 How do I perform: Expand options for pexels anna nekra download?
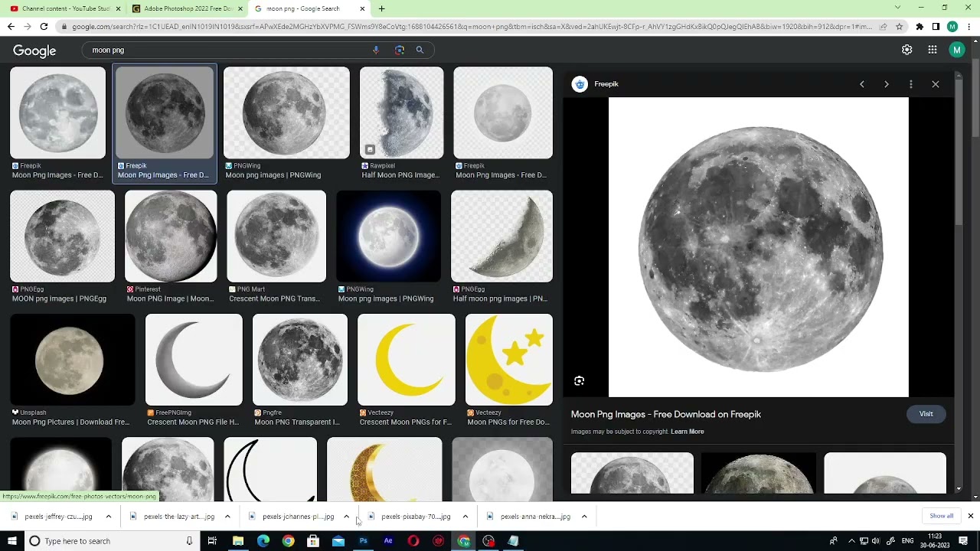click(x=584, y=517)
